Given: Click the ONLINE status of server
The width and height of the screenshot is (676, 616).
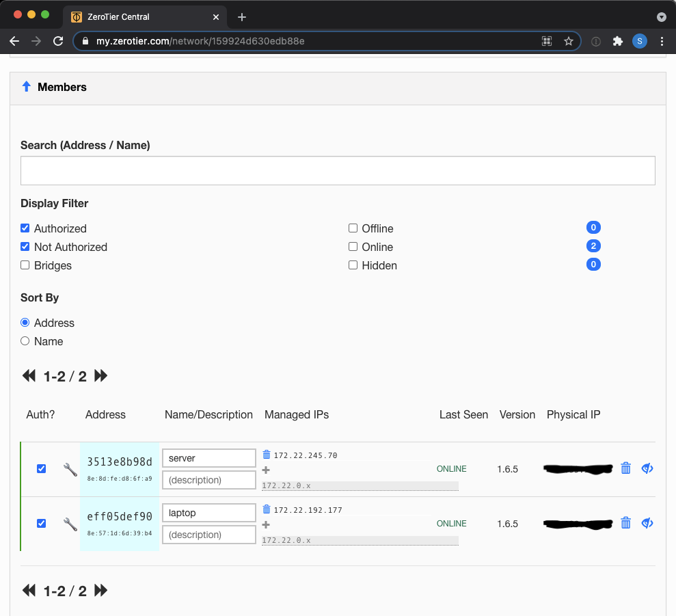Looking at the screenshot, I should tap(451, 469).
